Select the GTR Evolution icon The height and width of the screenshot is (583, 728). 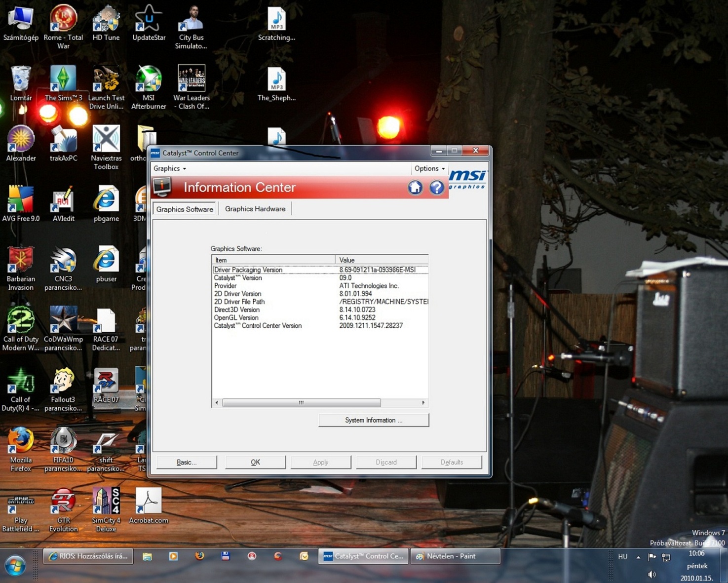tap(63, 509)
